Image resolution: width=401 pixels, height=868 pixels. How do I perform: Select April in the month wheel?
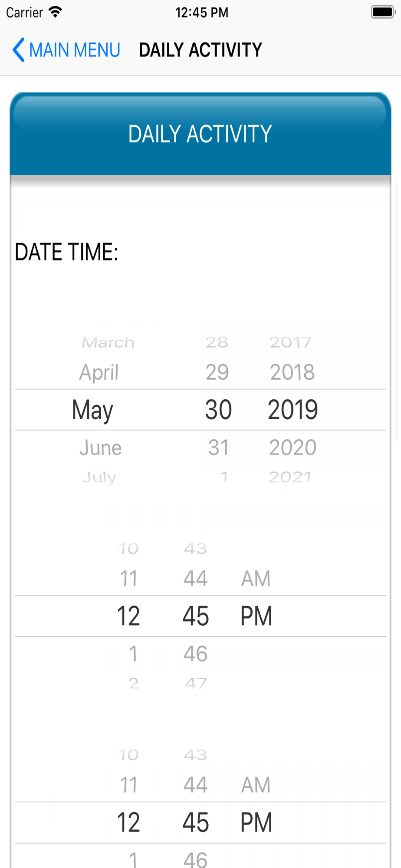[99, 372]
